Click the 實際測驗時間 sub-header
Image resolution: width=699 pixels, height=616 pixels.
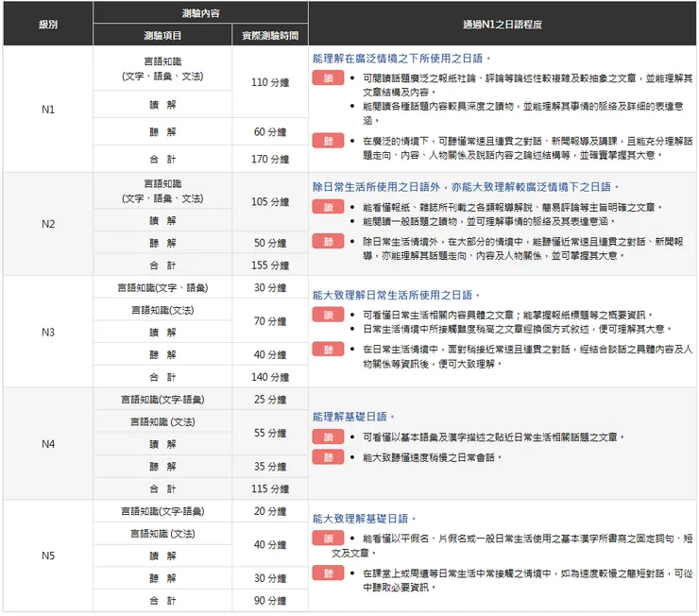click(x=270, y=35)
